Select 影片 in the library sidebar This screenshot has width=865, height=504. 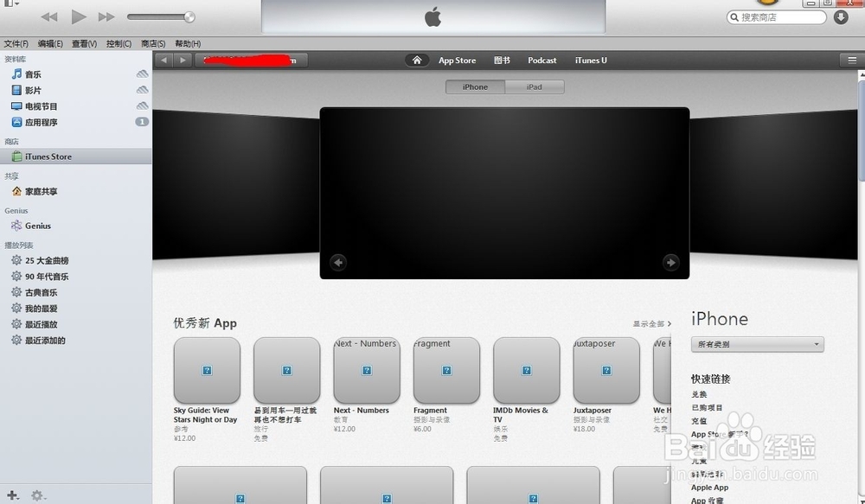[x=33, y=90]
